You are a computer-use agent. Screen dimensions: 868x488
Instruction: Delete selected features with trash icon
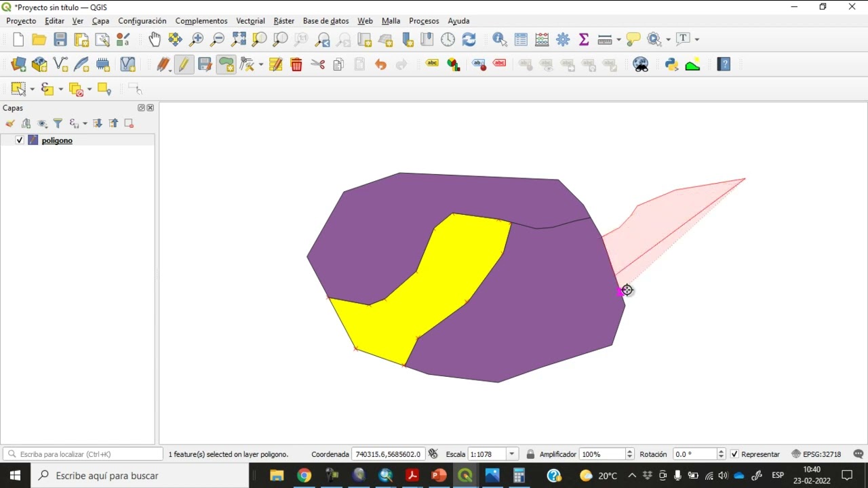click(296, 64)
